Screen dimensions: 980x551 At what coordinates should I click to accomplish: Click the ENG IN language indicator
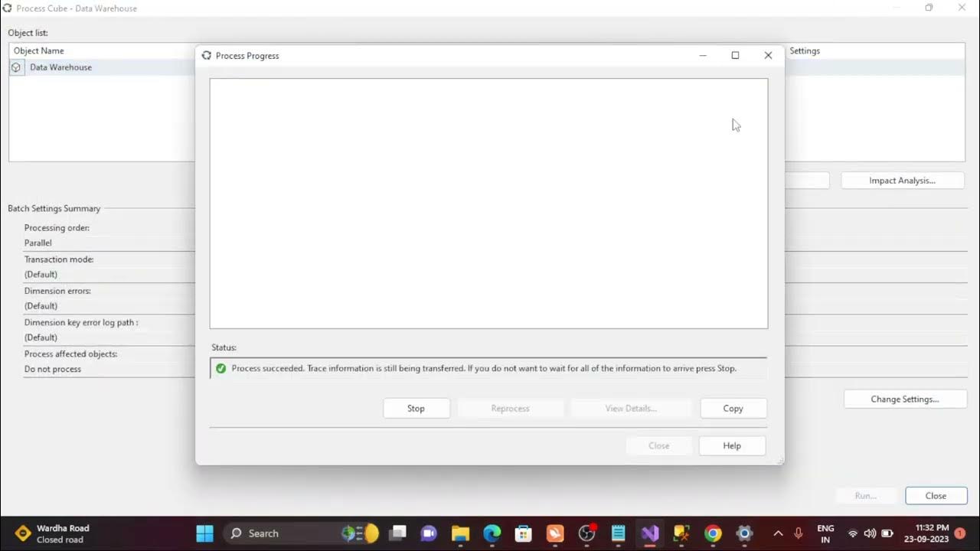coord(825,533)
